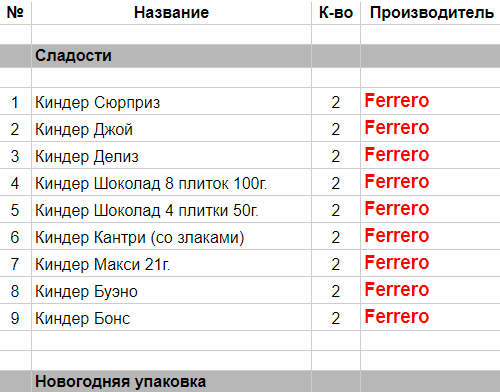Select the Название column header
500x392 pixels.
[171, 13]
